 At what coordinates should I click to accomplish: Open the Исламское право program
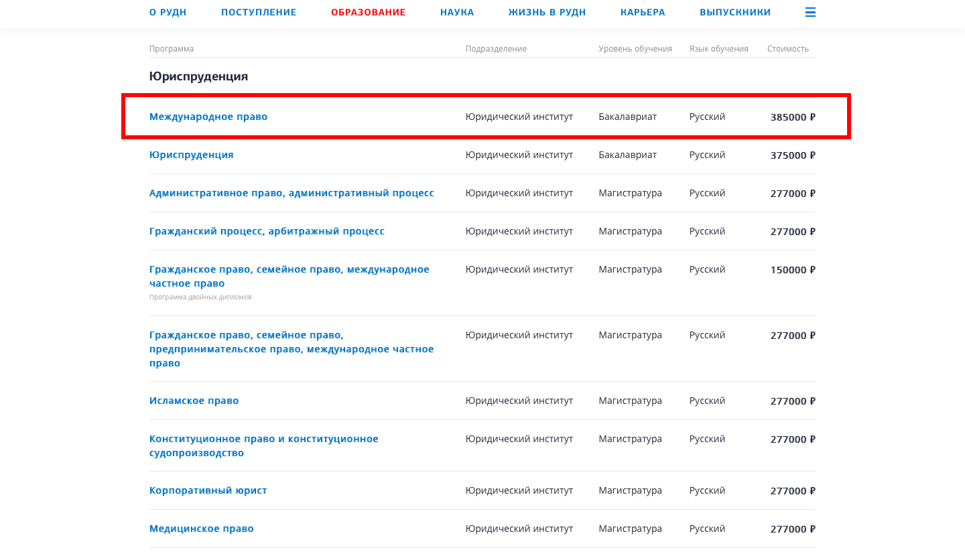coord(194,401)
